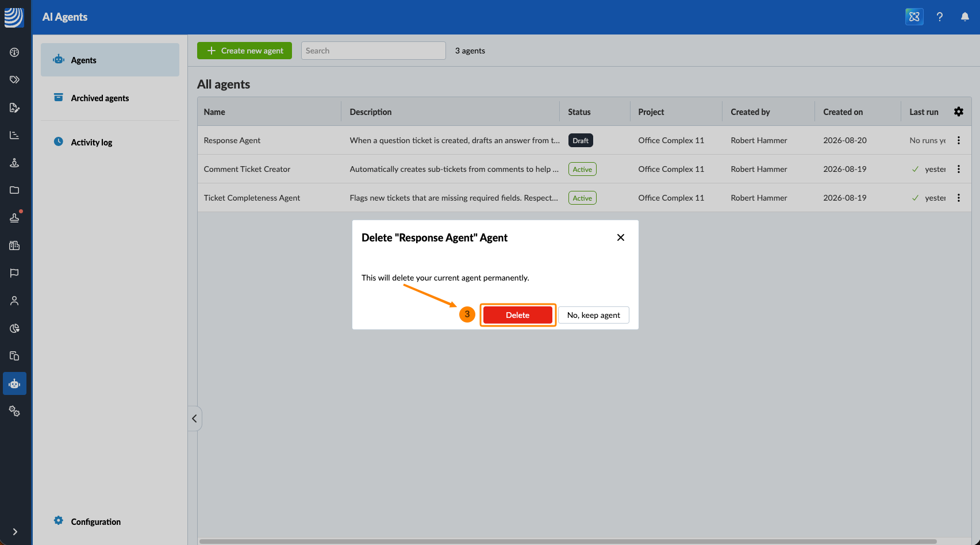Click the Create new agent button
This screenshot has width=980, height=545.
(244, 51)
